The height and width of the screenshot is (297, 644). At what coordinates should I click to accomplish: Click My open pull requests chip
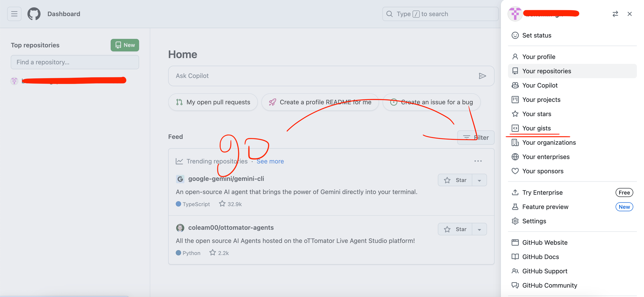(x=213, y=102)
